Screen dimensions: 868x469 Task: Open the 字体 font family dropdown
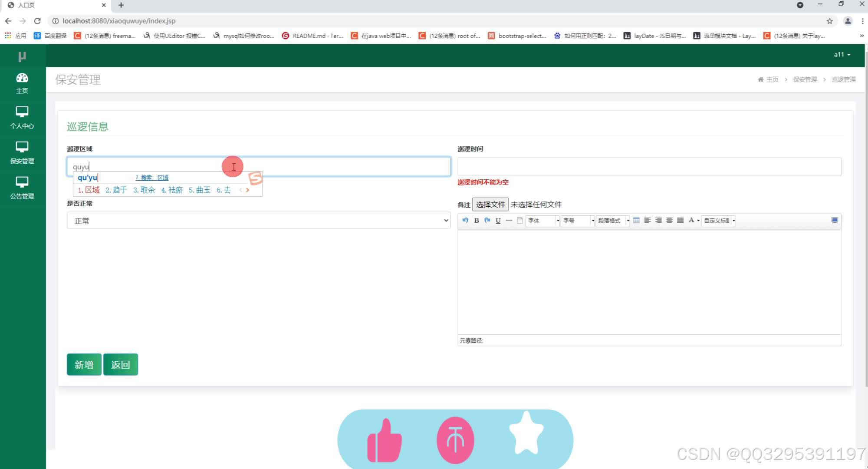click(543, 221)
